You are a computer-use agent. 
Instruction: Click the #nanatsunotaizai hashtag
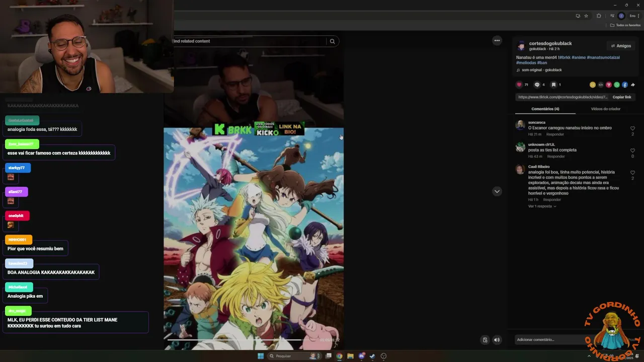pos(603,57)
